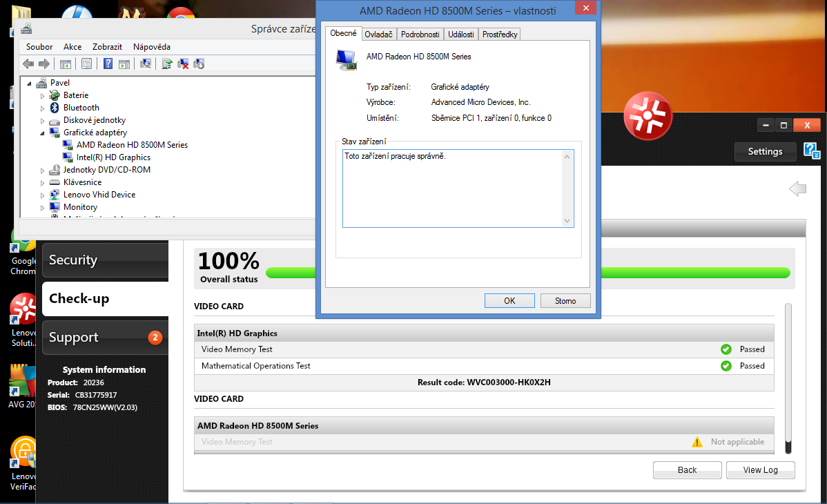Viewport: 827px width, 504px height.
Task: Open AVG desktop shortcut
Action: [22, 387]
